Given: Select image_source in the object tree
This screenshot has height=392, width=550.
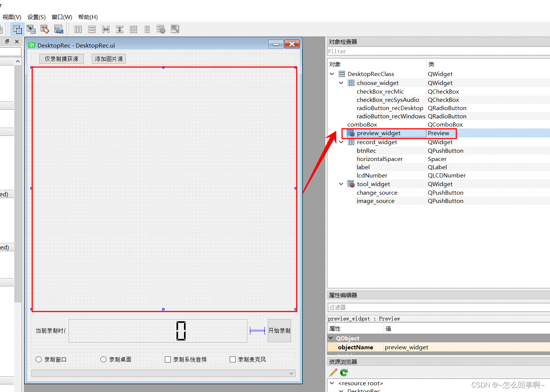Looking at the screenshot, I should tap(438, 201).
